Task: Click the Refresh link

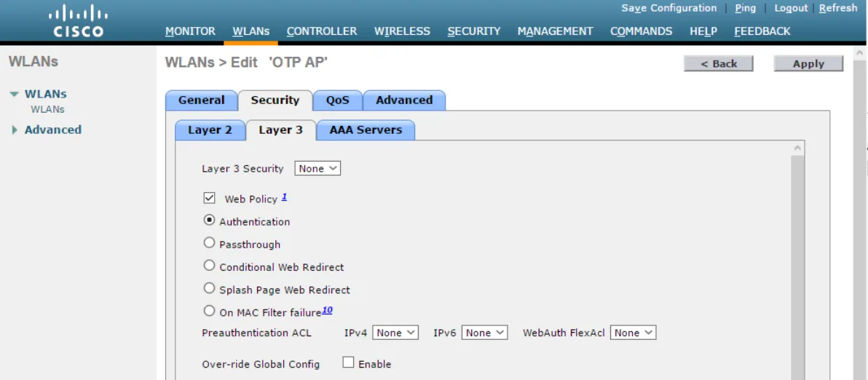Action: click(838, 8)
